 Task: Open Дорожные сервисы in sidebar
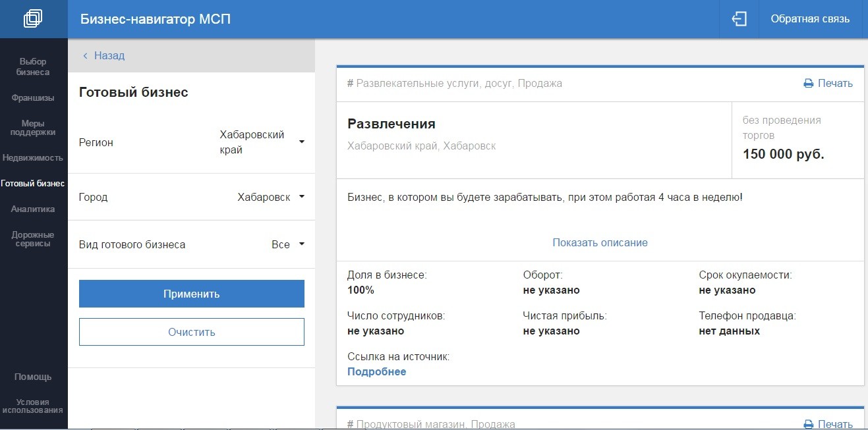click(33, 239)
